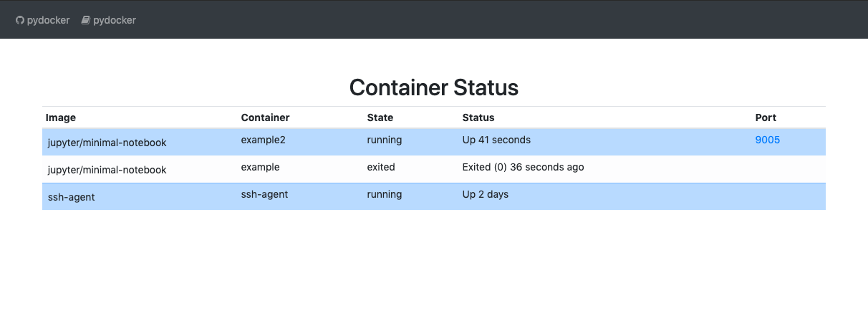Click the Container column header
868x326 pixels.
(265, 118)
